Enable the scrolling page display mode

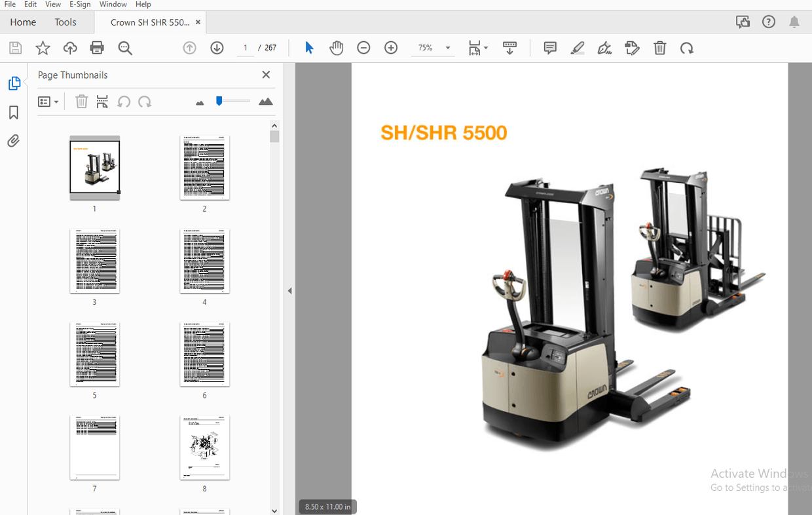pyautogui.click(x=510, y=47)
